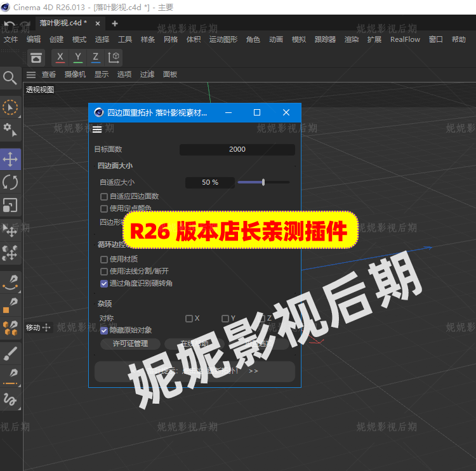Viewport: 476px width, 471px height.
Task: Click the scatter placement tool icon
Action: tap(10, 253)
